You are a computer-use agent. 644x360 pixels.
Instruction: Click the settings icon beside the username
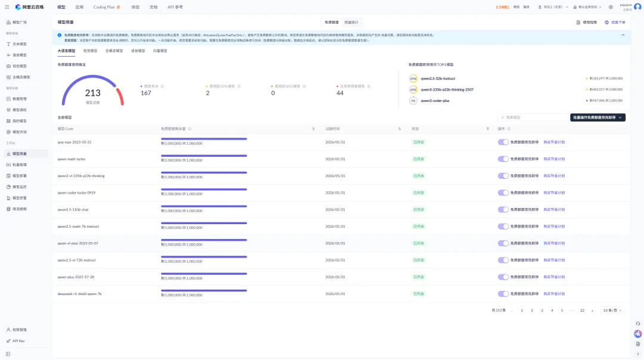click(x=611, y=7)
